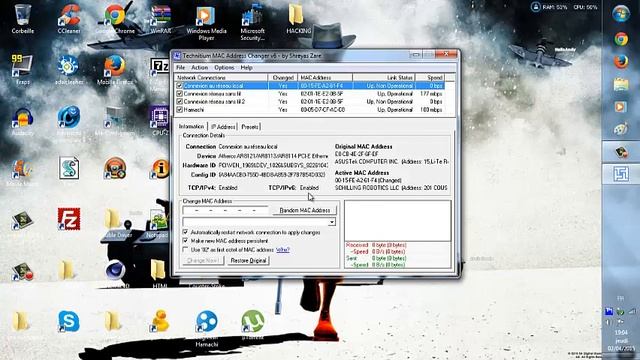
Task: Open Chrome from the taskbar
Action: [621, 39]
